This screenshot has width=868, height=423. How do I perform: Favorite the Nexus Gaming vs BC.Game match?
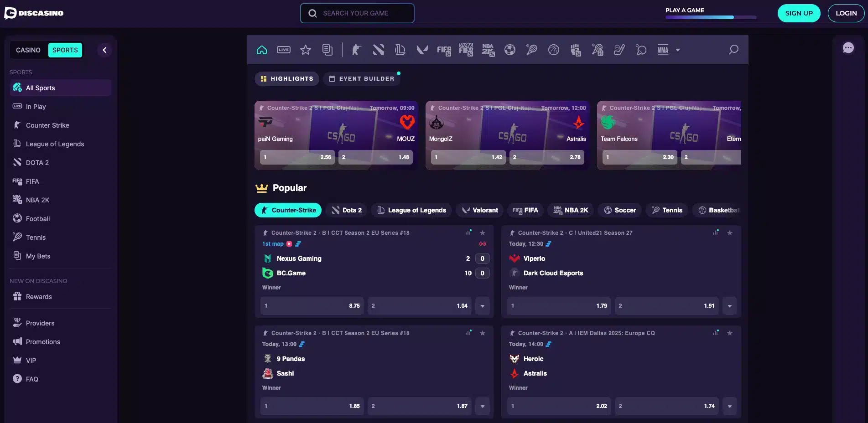tap(483, 233)
